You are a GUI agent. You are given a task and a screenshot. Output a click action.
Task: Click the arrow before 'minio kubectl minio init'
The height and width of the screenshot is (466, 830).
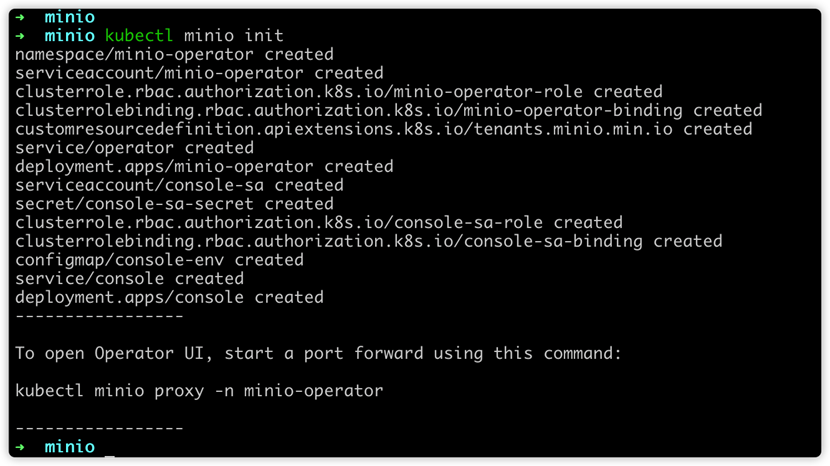(x=20, y=36)
